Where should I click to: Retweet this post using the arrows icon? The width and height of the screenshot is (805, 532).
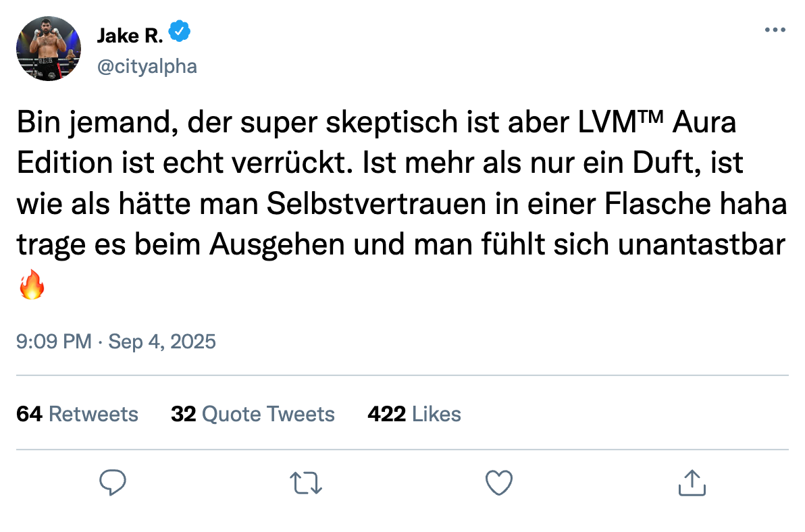tap(306, 483)
